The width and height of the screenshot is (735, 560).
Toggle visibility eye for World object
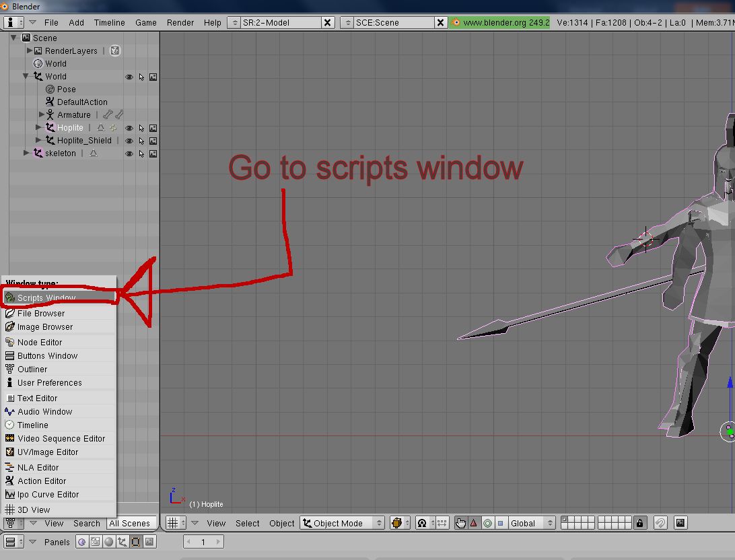[x=129, y=77]
